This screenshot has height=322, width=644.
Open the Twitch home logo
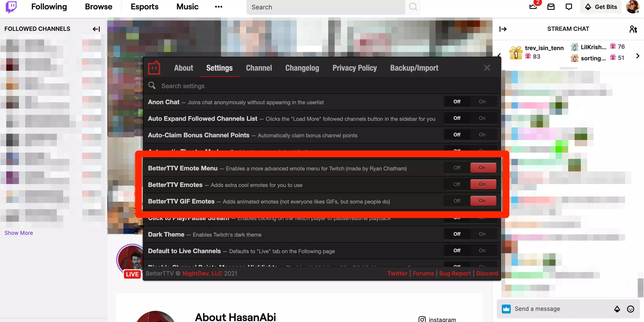[11, 7]
